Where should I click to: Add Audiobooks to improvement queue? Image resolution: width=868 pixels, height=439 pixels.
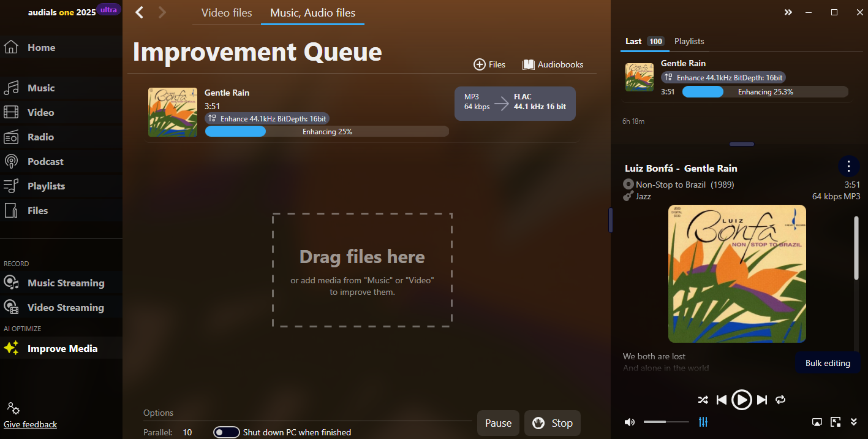click(x=553, y=64)
